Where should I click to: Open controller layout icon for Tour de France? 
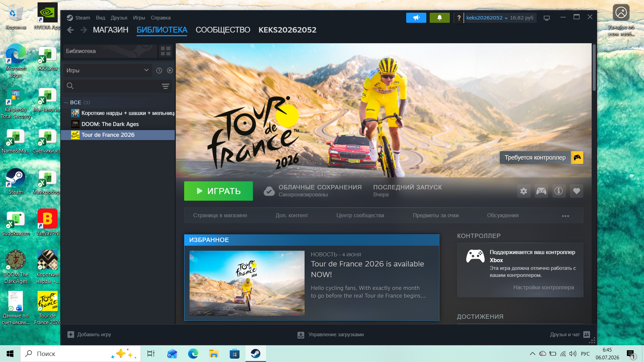point(541,191)
